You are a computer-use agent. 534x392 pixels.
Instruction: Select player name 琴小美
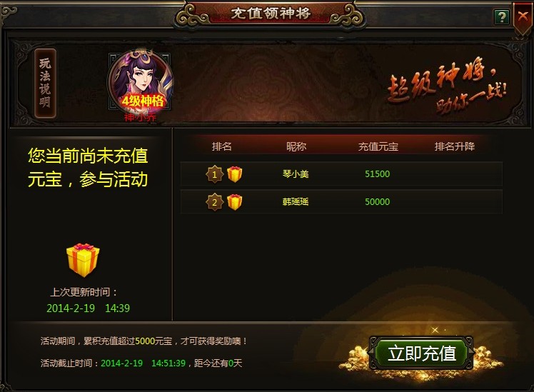pyautogui.click(x=296, y=174)
